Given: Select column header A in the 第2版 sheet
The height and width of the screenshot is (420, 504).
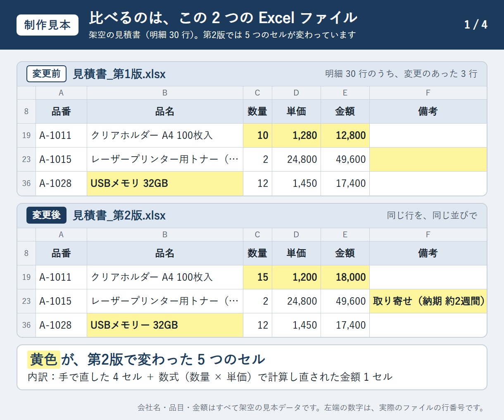Looking at the screenshot, I should [61, 235].
